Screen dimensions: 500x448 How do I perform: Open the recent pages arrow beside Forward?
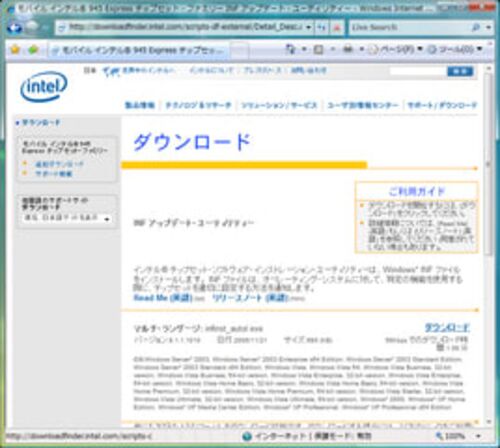pyautogui.click(x=45, y=28)
